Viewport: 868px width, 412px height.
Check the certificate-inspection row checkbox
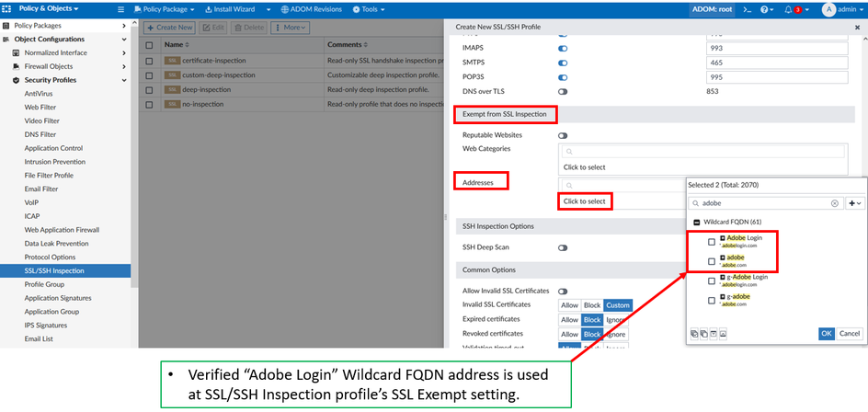coord(149,61)
